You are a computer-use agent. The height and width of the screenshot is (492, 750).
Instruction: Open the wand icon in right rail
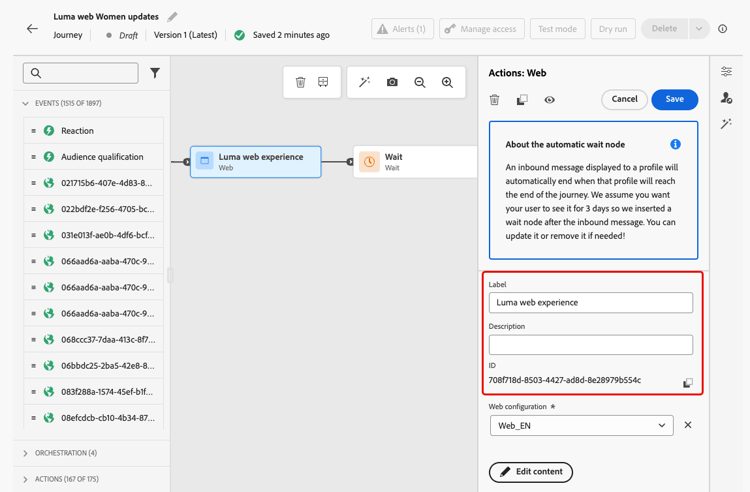coord(726,124)
